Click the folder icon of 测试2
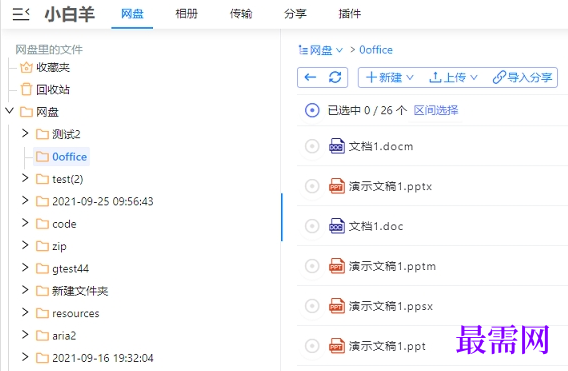 click(42, 134)
